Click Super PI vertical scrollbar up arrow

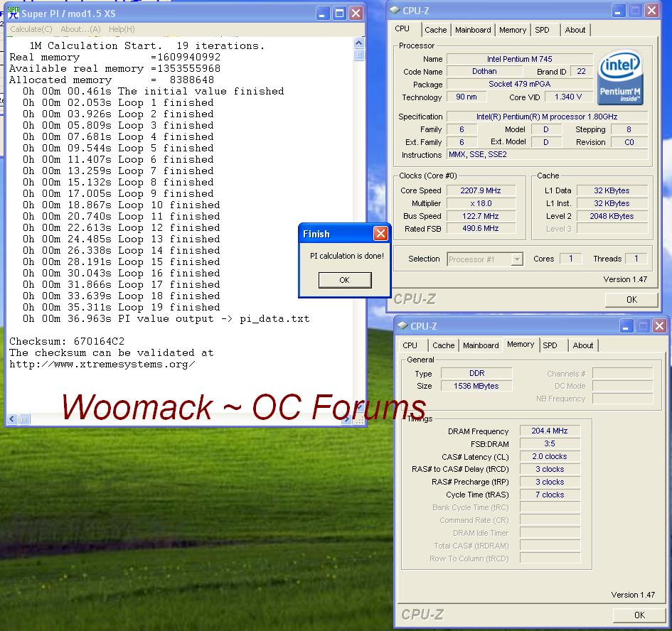point(359,43)
